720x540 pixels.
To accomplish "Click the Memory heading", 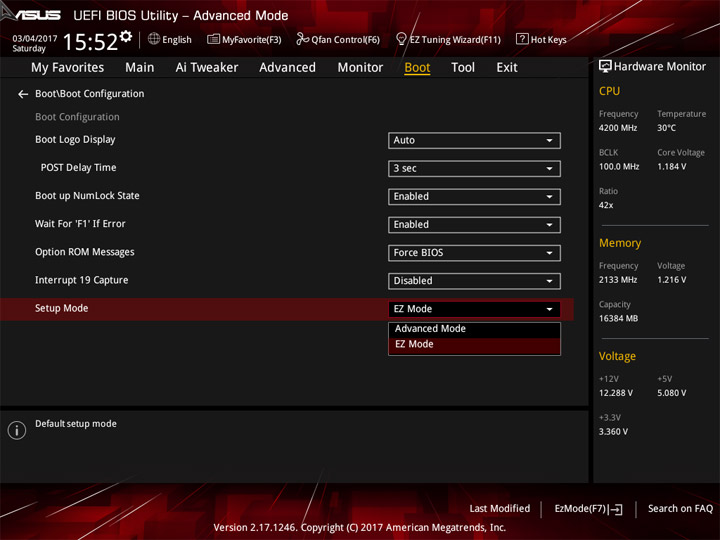I will click(620, 243).
